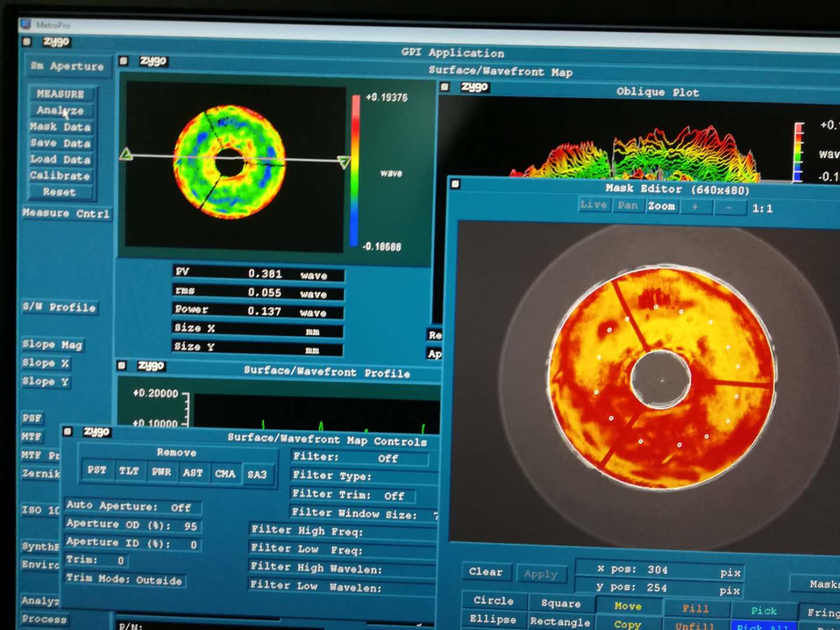Open Sm Aperture button
The width and height of the screenshot is (840, 630).
tap(67, 66)
